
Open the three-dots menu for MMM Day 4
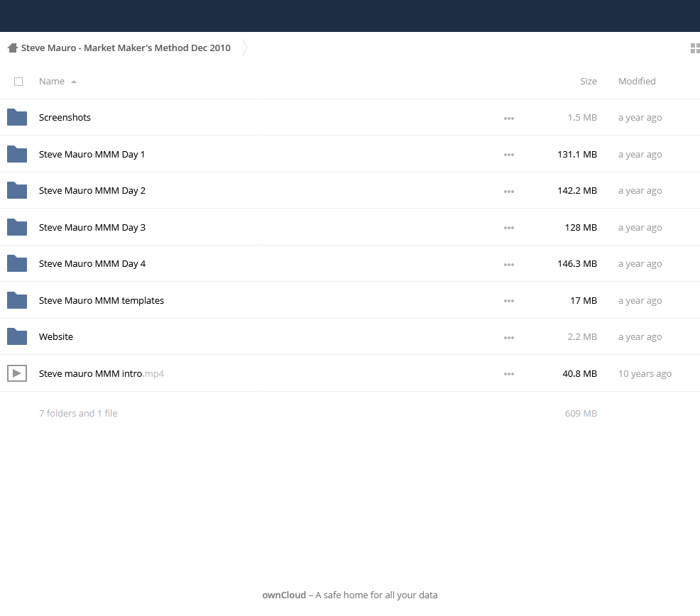509,265
